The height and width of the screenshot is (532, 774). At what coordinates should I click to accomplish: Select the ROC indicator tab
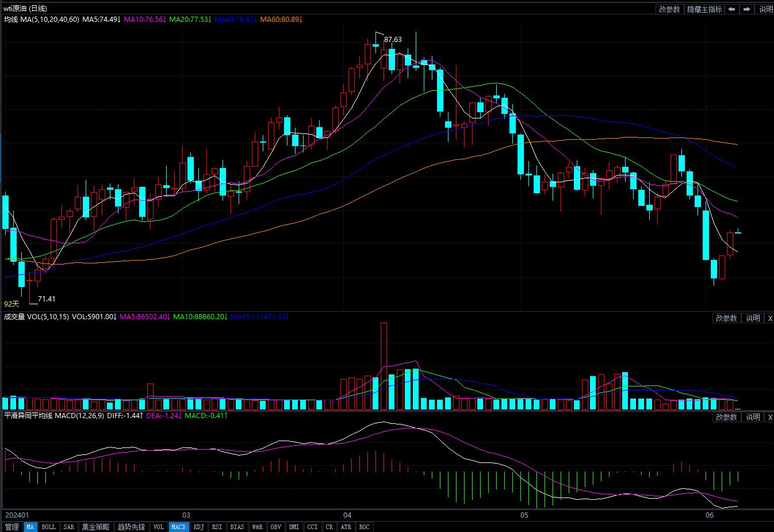(x=364, y=527)
